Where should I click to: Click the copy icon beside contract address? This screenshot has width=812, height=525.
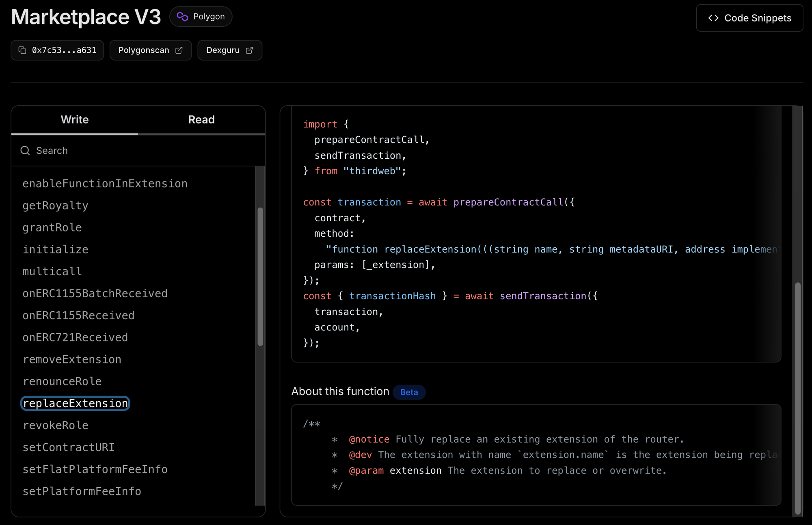[x=23, y=50]
